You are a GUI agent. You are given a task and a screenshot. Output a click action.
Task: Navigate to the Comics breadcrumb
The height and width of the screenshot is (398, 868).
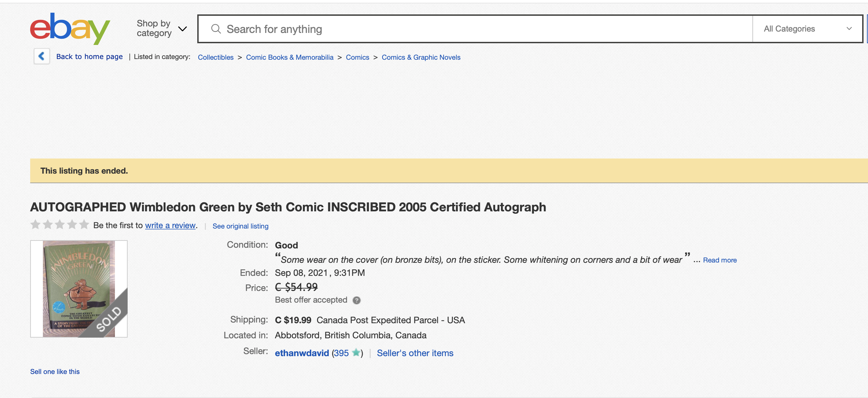click(357, 57)
